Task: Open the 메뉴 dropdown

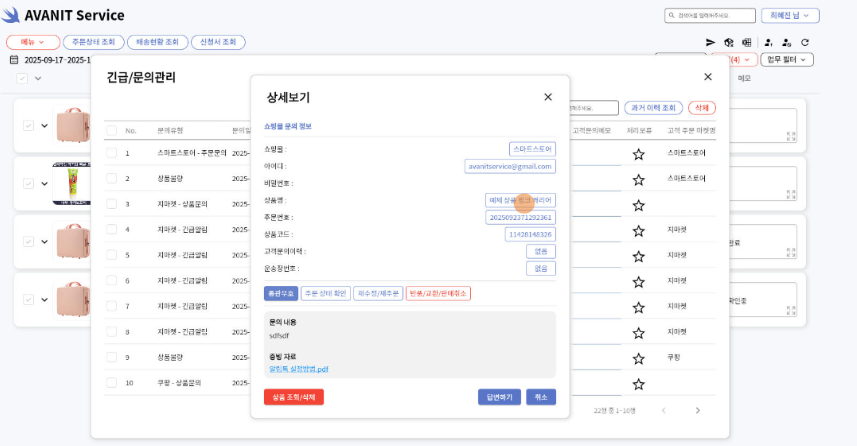Action: (33, 42)
